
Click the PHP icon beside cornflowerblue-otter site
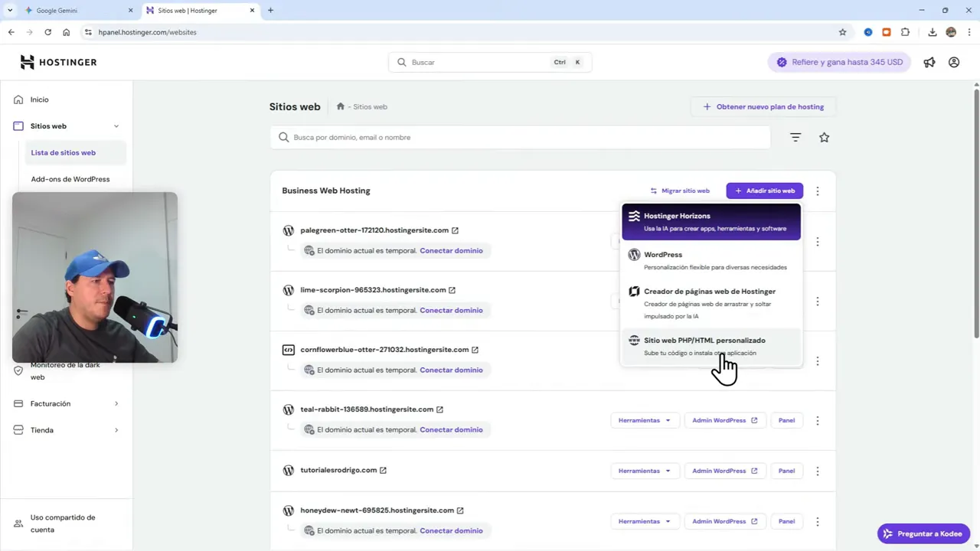[x=288, y=349]
